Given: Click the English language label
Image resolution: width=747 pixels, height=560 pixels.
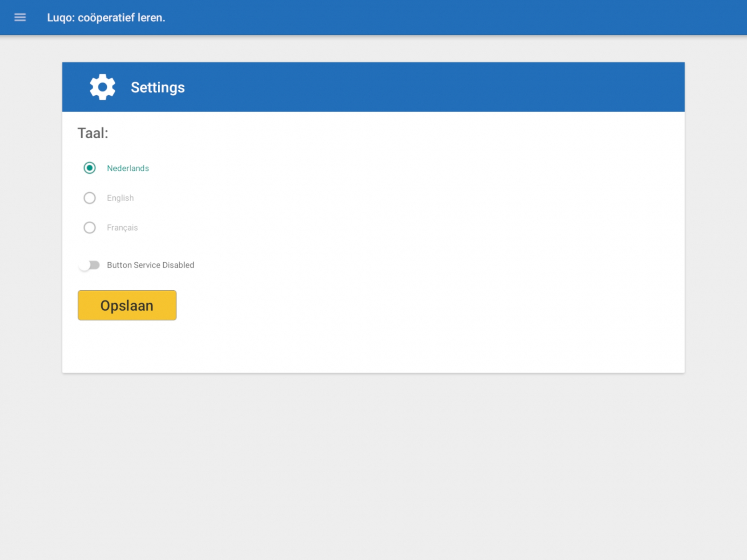Looking at the screenshot, I should click(120, 198).
